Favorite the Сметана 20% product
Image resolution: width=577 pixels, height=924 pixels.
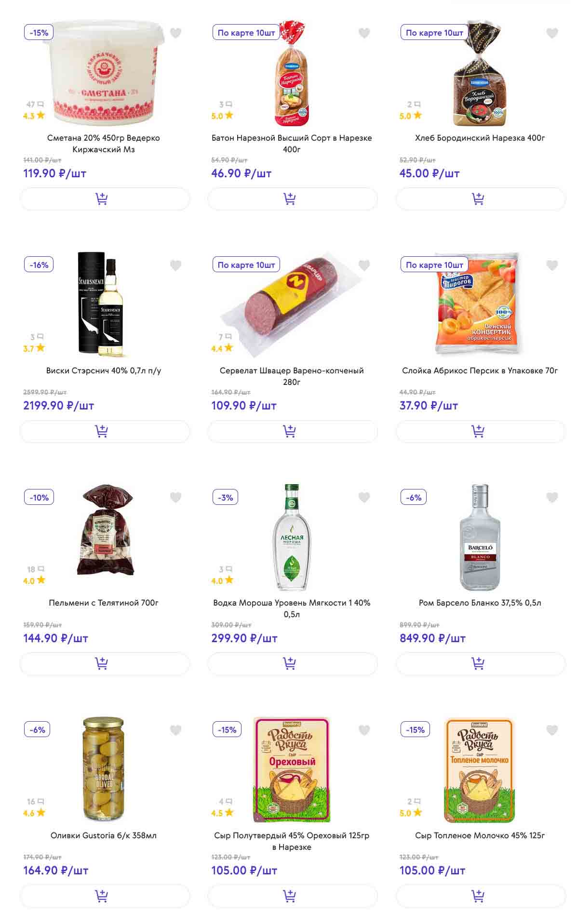click(176, 33)
